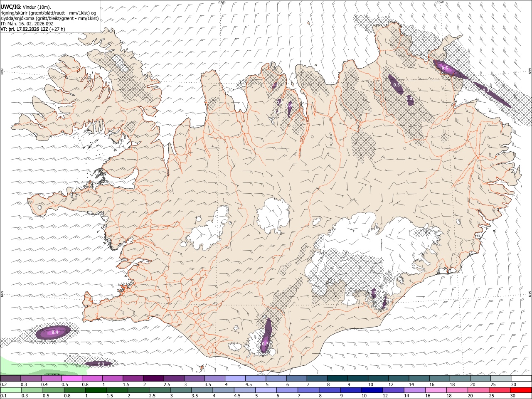The height and width of the screenshot is (399, 532).
Task: Click the darkest purple 2–2.5 swatch in top legend
Action: coord(153,378)
